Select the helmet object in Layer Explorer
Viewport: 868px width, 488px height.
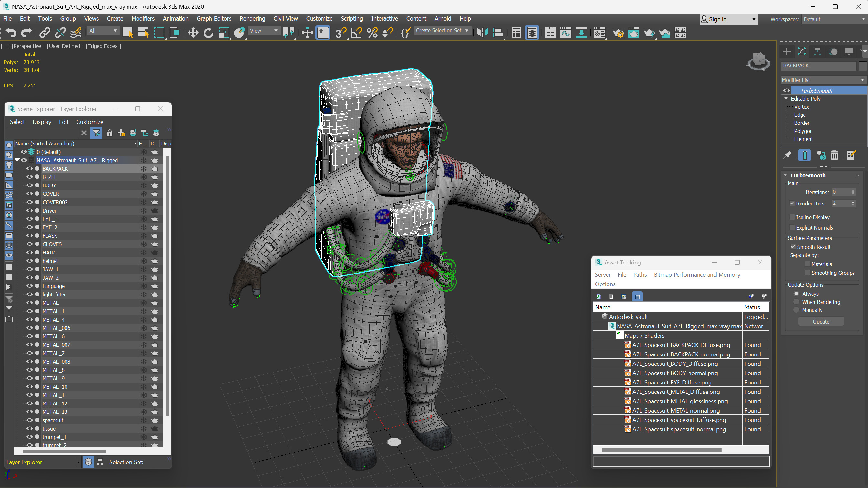click(x=50, y=261)
